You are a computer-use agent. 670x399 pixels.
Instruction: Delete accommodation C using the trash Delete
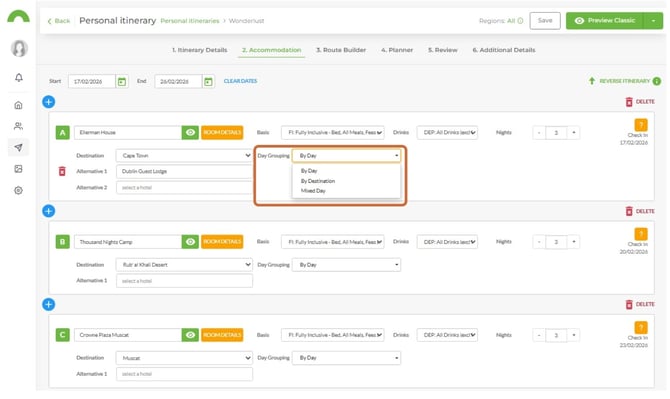[x=640, y=304]
